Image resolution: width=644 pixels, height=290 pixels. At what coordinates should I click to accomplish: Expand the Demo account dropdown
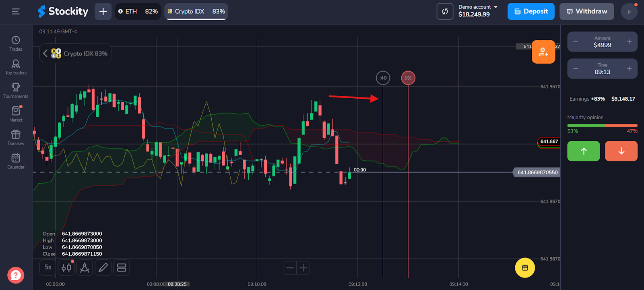tap(478, 7)
